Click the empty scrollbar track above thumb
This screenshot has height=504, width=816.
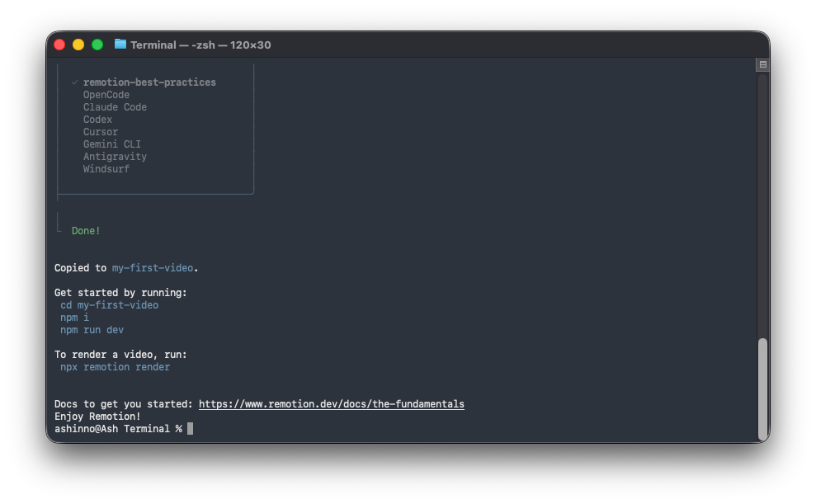[762, 206]
